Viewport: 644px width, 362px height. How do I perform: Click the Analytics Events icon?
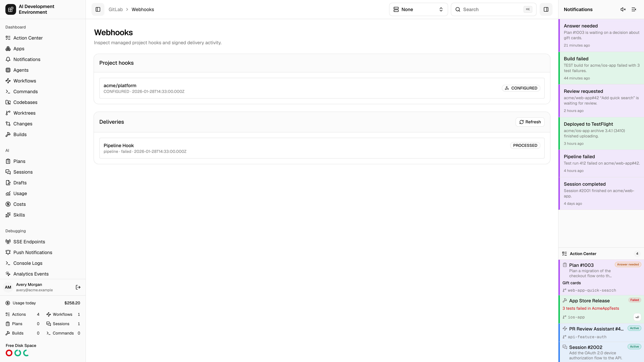coord(8,274)
